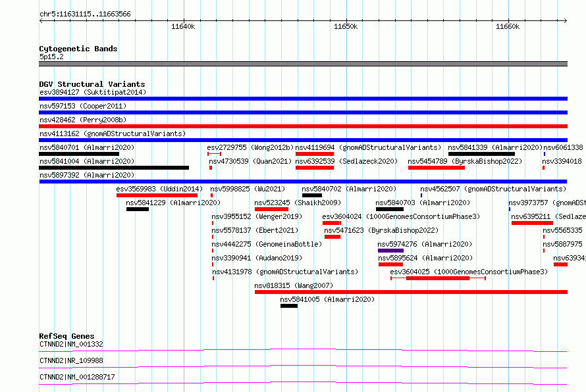
Task: Select nsv5841004 (Almarri2020) variant
Action: pos(87,161)
